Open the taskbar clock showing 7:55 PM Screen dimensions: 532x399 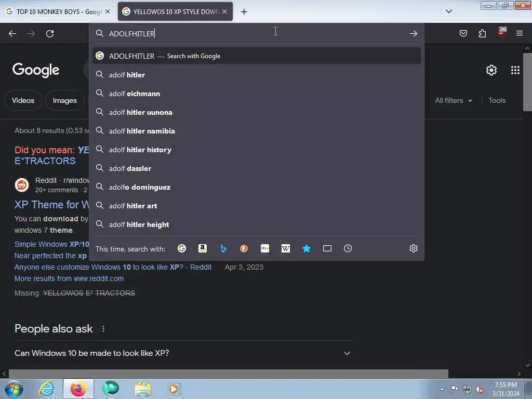506,389
